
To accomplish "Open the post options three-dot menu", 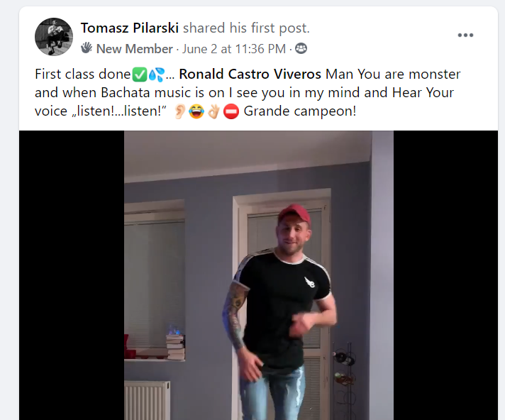I will [465, 35].
